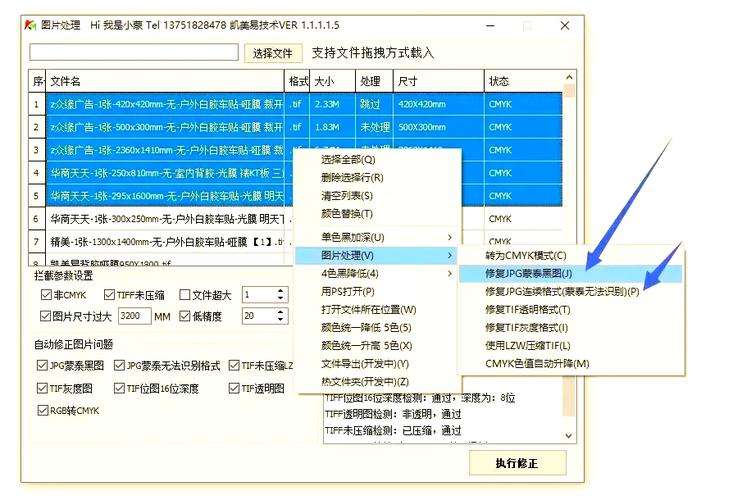Click the 3200 MM size input field
Screen dimensions: 733x500
pos(135,316)
